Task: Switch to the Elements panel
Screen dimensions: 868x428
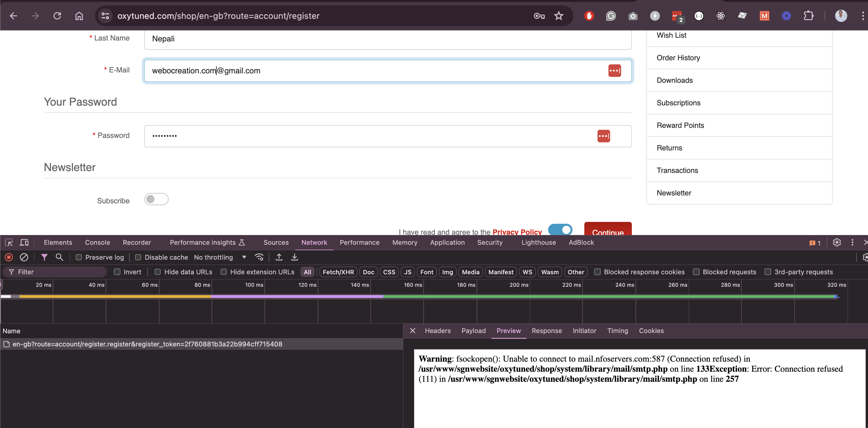Action: pos(58,243)
